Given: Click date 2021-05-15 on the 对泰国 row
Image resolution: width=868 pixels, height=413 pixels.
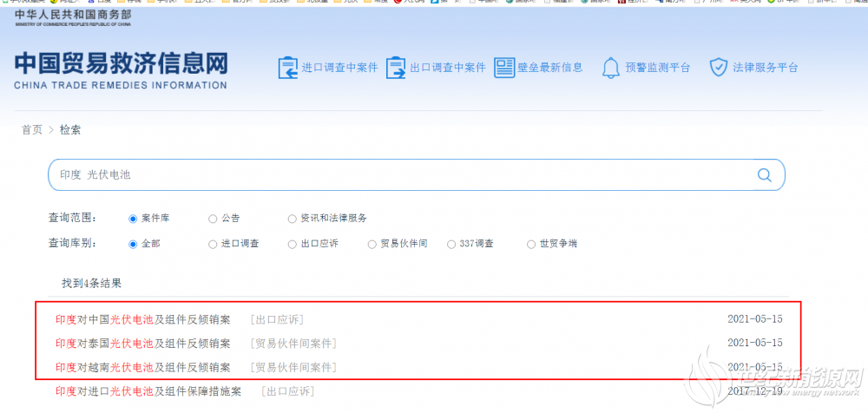Looking at the screenshot, I should point(755,343).
